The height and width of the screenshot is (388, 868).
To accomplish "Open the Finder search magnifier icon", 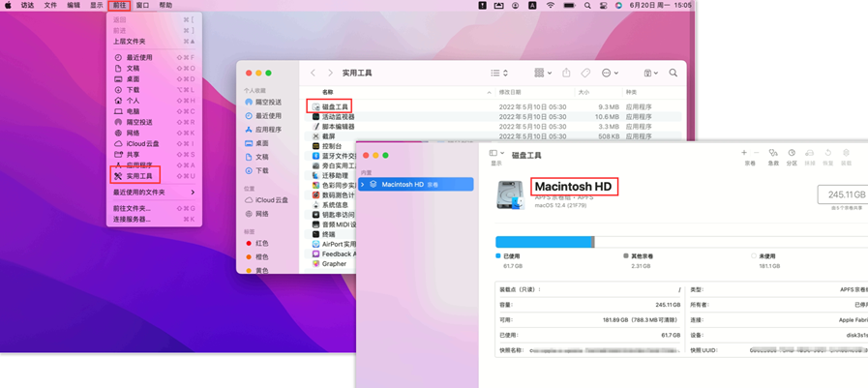I will [673, 73].
